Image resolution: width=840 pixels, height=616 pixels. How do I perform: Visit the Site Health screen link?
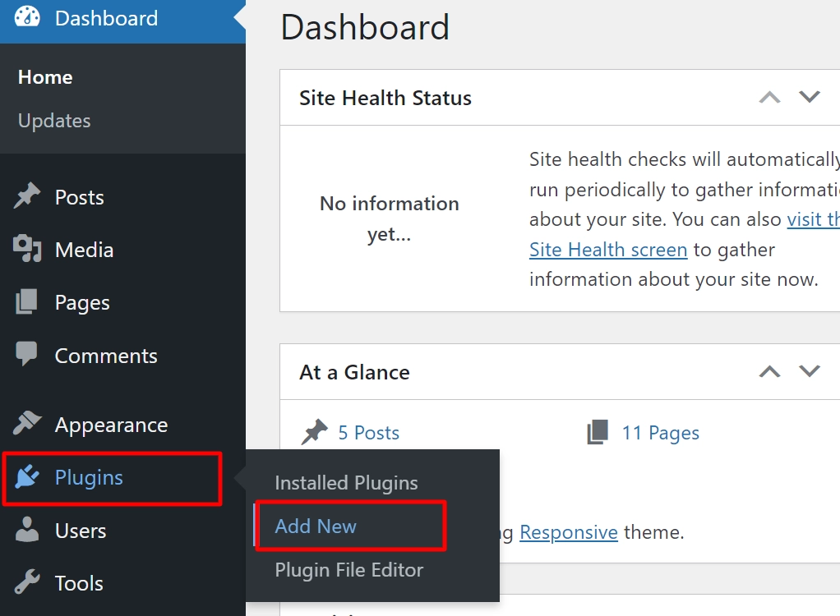pos(608,249)
